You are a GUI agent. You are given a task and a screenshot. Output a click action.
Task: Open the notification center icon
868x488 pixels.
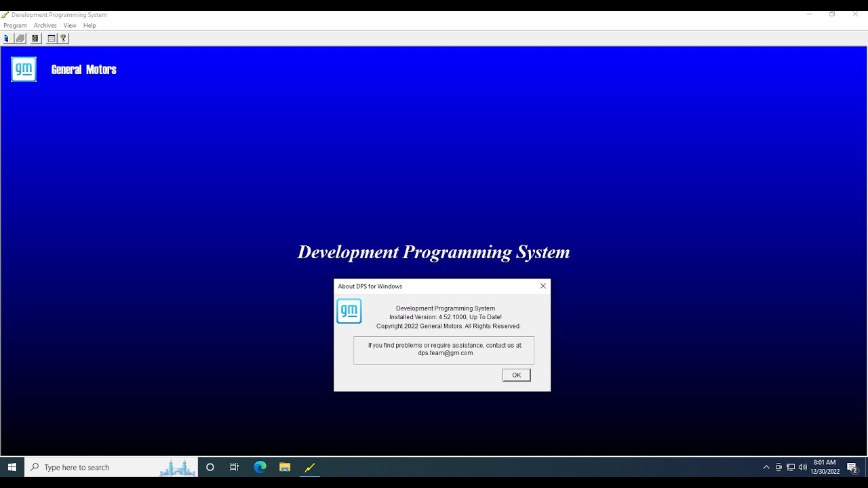852,467
